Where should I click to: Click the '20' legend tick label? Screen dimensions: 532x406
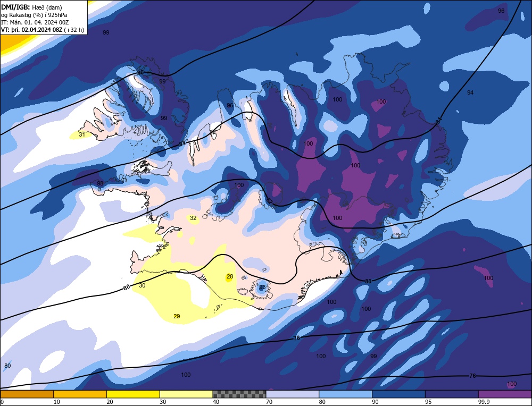110,402
